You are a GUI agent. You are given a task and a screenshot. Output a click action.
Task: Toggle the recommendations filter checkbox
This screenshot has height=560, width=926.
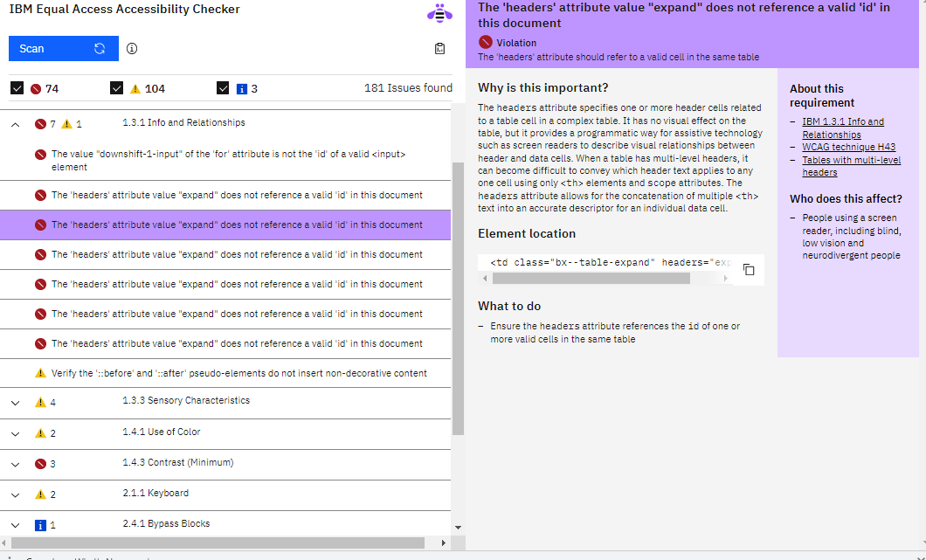click(223, 88)
